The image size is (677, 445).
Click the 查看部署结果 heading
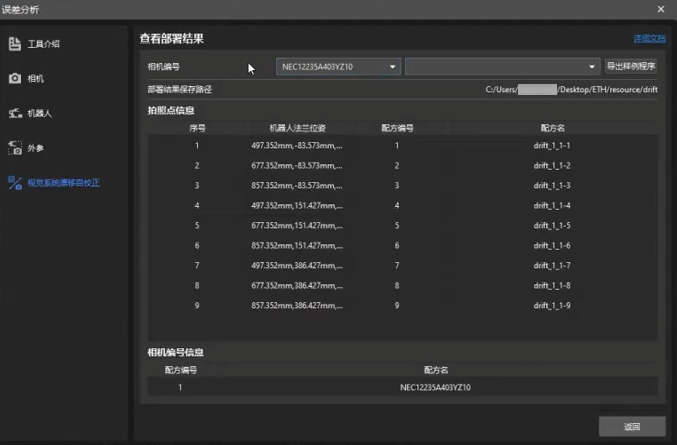pos(171,39)
